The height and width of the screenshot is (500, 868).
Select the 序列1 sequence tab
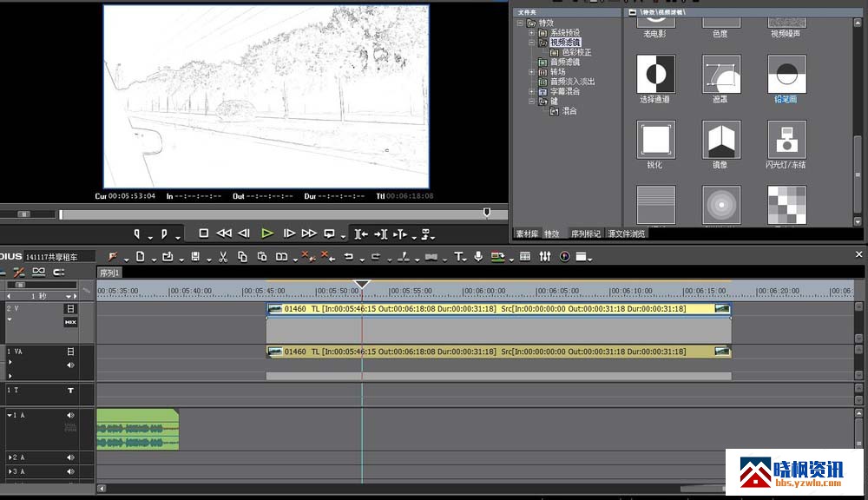[x=109, y=273]
